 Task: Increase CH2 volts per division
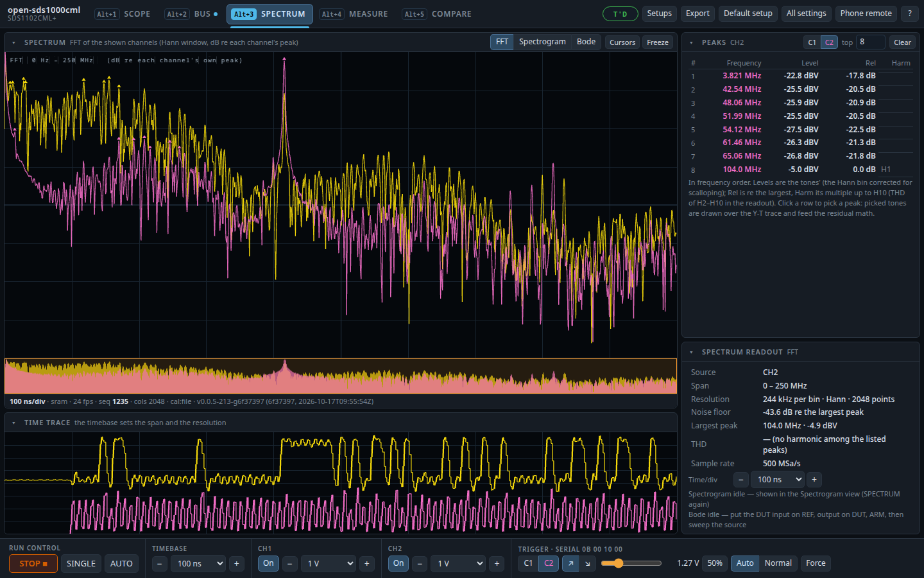[x=497, y=564]
